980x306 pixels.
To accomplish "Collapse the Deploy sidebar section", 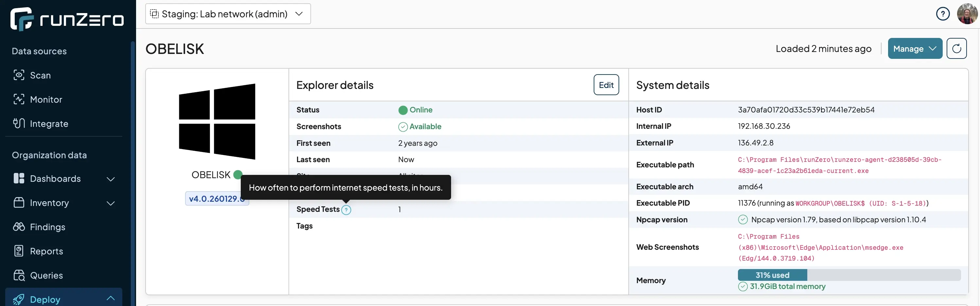I will (x=111, y=298).
